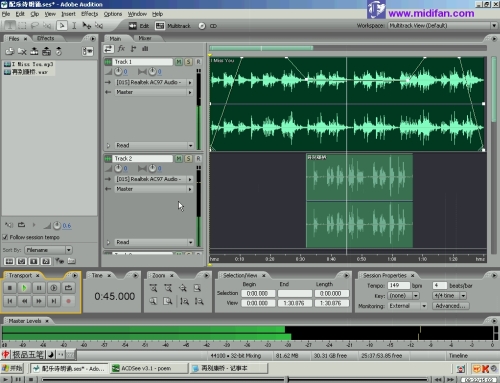The height and width of the screenshot is (383, 500).
Task: Click the Tempo input field
Action: click(x=399, y=286)
